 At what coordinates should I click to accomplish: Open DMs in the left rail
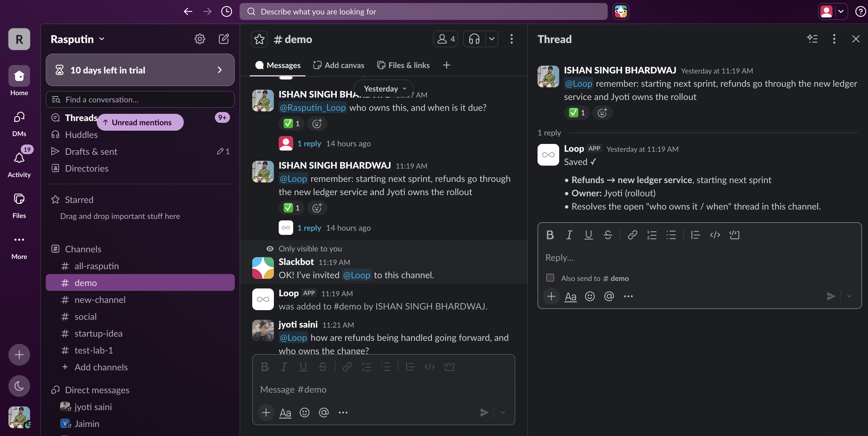[19, 124]
